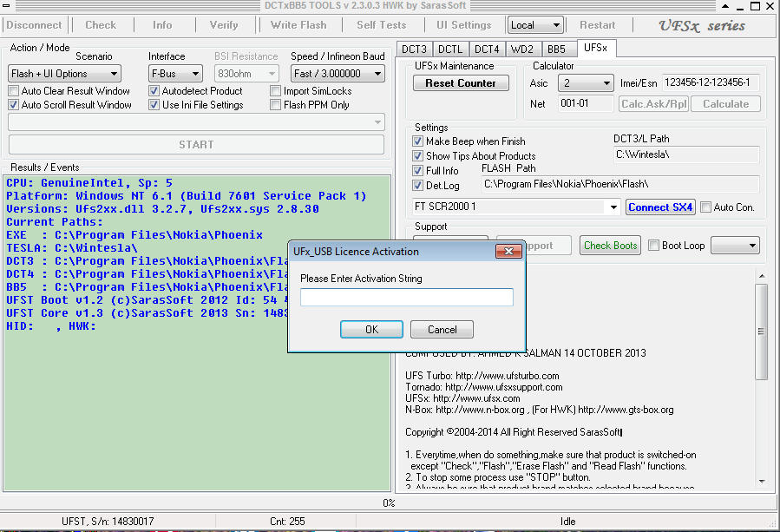Screen dimensions: 780x532
Task: Expand the empty dropdown above START
Action: (x=196, y=122)
